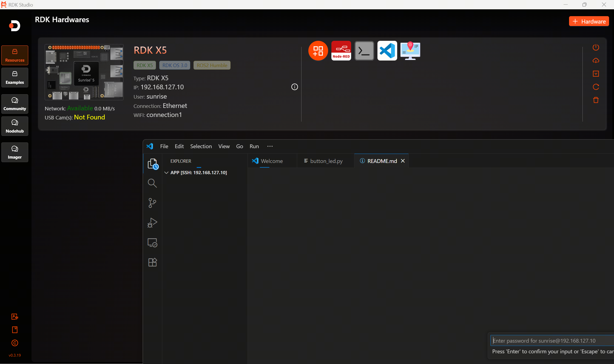This screenshot has height=364, width=614.
Task: Type in the password field for sunrise@192.168.127.10
Action: (x=551, y=340)
